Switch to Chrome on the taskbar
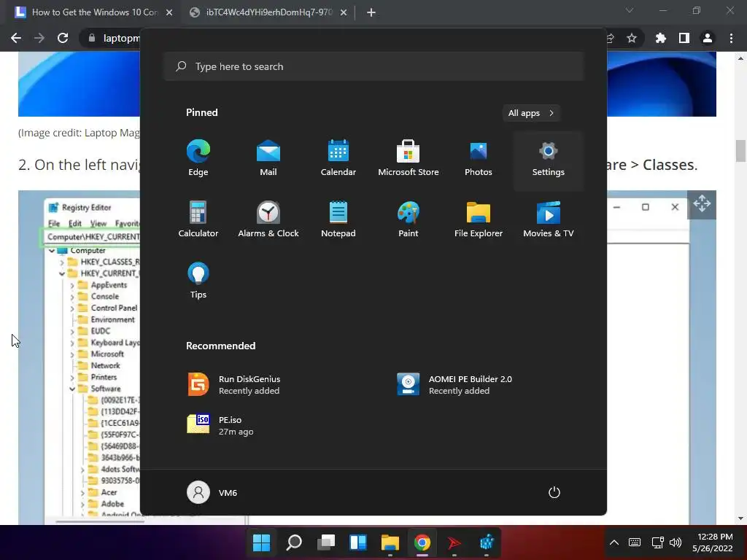This screenshot has width=747, height=560. (x=422, y=542)
